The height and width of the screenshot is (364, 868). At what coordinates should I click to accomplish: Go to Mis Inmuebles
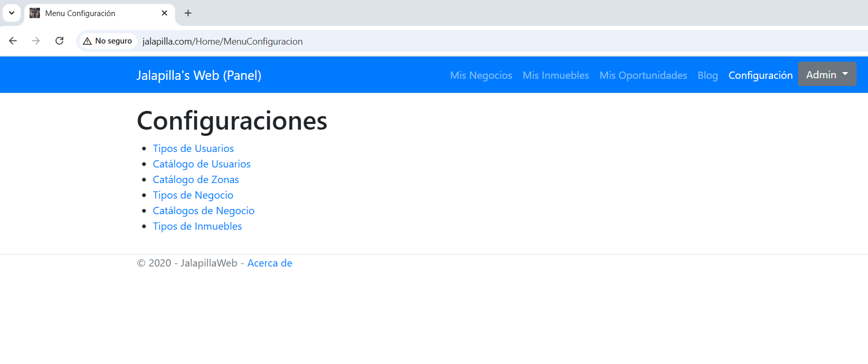point(556,75)
